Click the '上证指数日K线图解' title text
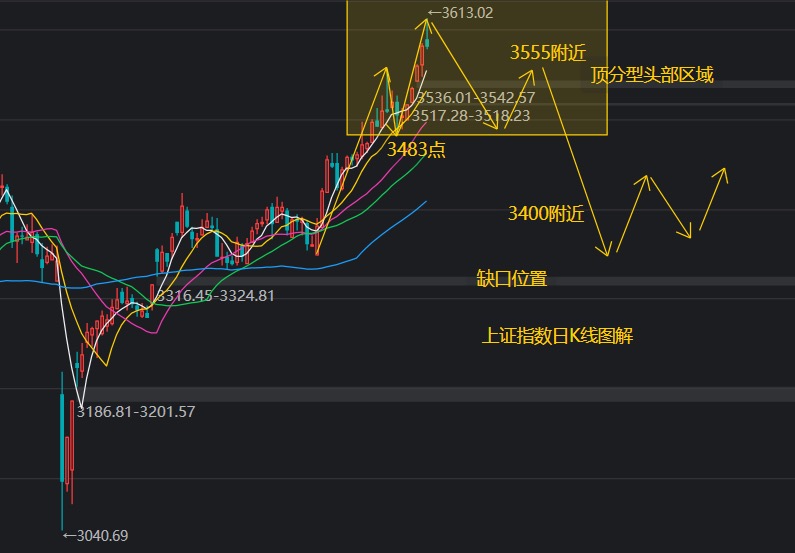Screen dimensions: 795x553 [x=557, y=336]
